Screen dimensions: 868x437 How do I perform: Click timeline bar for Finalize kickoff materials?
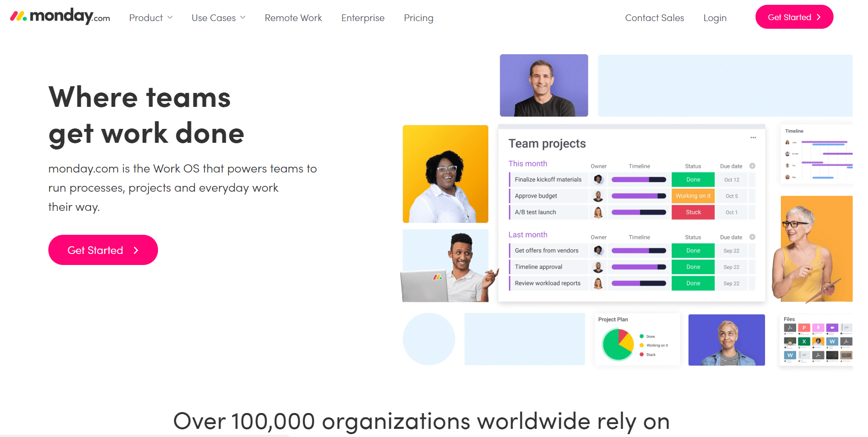point(639,180)
